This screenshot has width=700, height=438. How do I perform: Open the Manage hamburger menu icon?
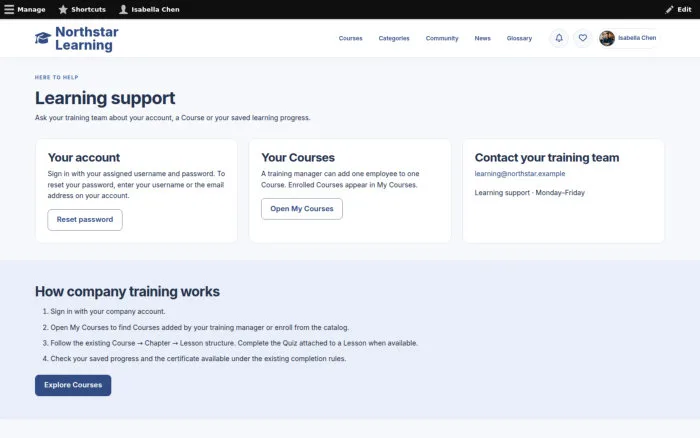point(9,9)
